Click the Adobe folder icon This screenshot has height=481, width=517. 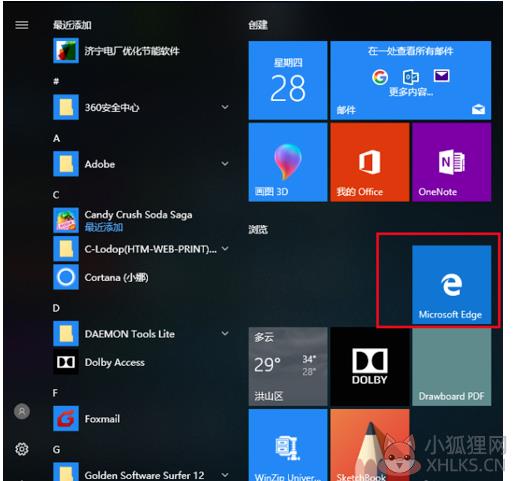click(x=66, y=164)
